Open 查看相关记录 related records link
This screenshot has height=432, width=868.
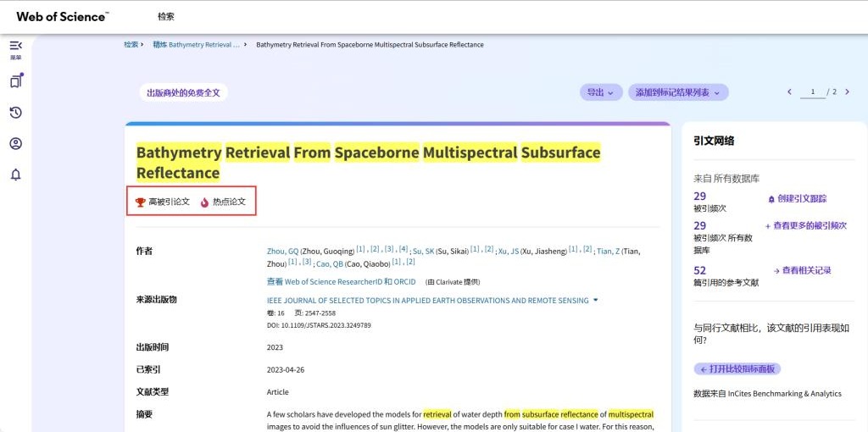[805, 270]
